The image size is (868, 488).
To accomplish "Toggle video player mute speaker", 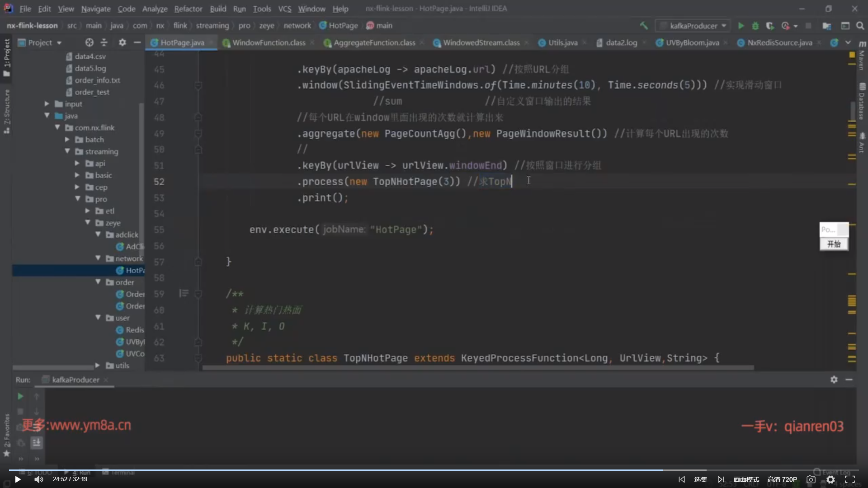I will [39, 479].
